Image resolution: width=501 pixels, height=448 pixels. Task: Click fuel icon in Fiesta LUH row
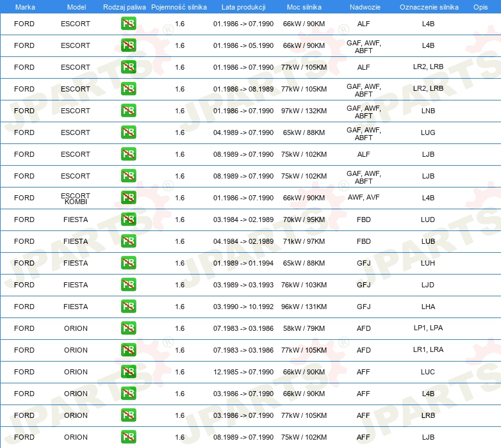coord(128,262)
